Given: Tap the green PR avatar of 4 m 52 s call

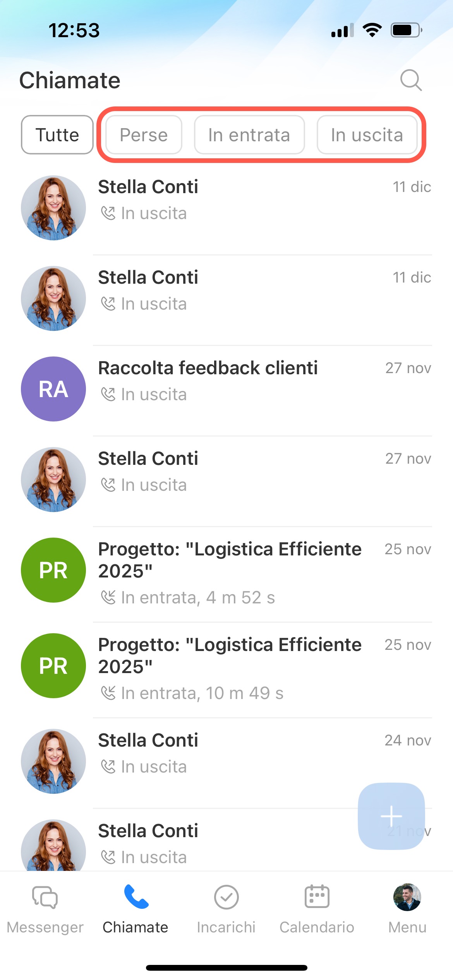Looking at the screenshot, I should click(x=53, y=570).
